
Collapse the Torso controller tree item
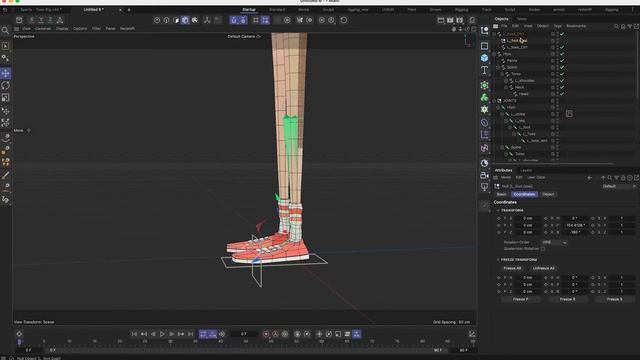502,74
